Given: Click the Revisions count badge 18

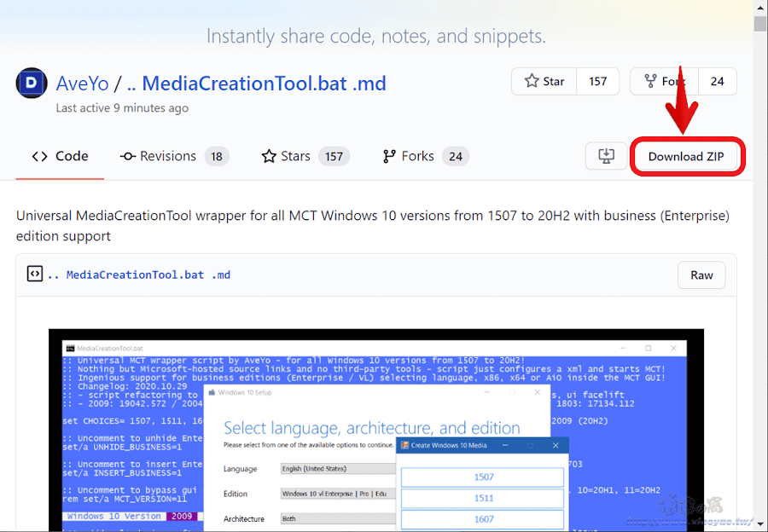Looking at the screenshot, I should coord(217,157).
